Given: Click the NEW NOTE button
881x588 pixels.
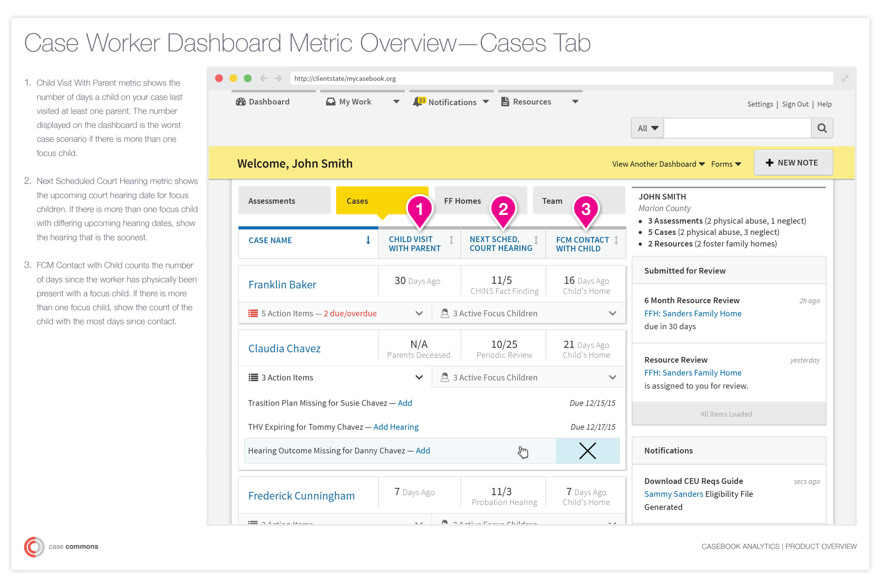Looking at the screenshot, I should (x=793, y=163).
